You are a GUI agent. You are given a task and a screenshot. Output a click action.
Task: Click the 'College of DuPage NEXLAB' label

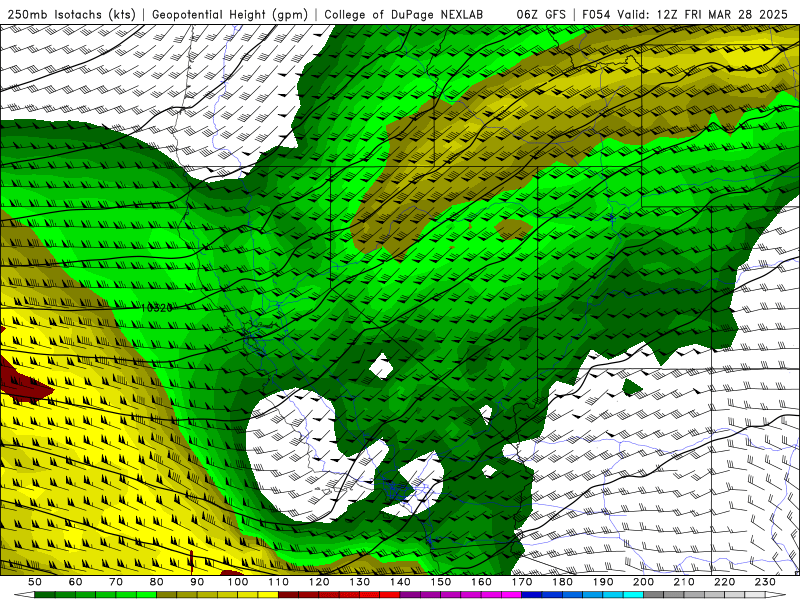(x=404, y=15)
